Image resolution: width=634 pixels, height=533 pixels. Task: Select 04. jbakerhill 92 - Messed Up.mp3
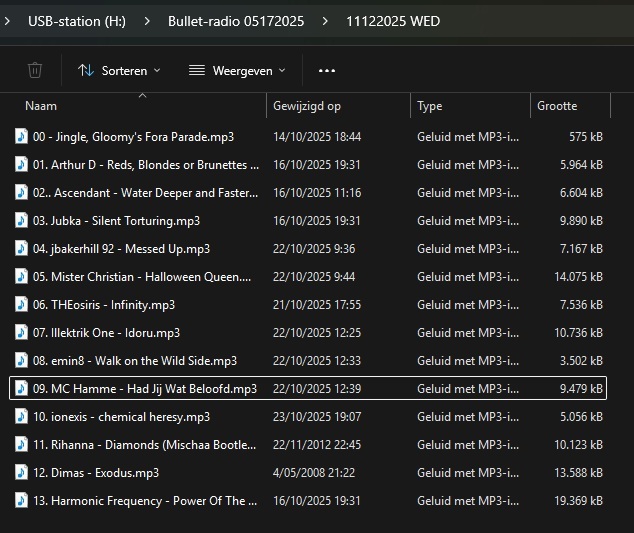tap(121, 249)
